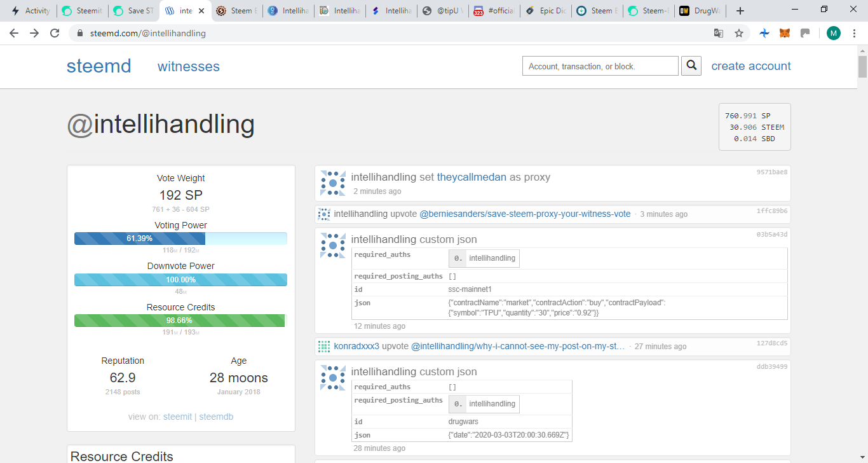868x463 pixels.
Task: View account on steemit link
Action: coord(177,417)
